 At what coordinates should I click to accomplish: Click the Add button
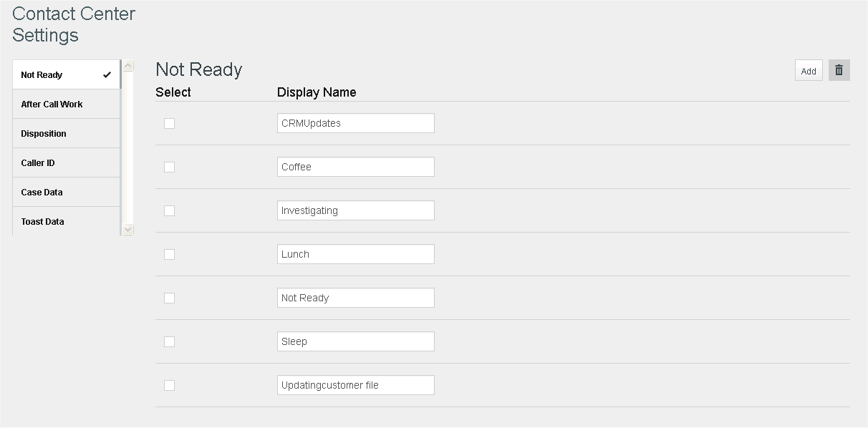coord(809,70)
